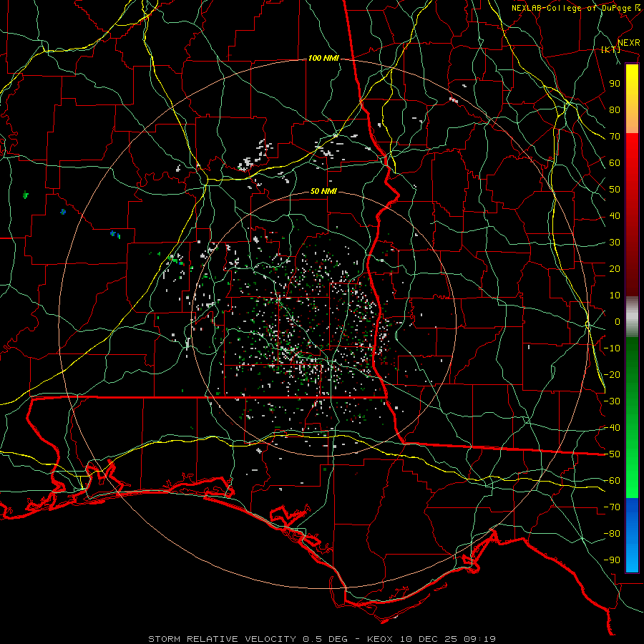Select the 30 kt label on the scale
Viewport: 644px width, 644px height.
[x=615, y=243]
